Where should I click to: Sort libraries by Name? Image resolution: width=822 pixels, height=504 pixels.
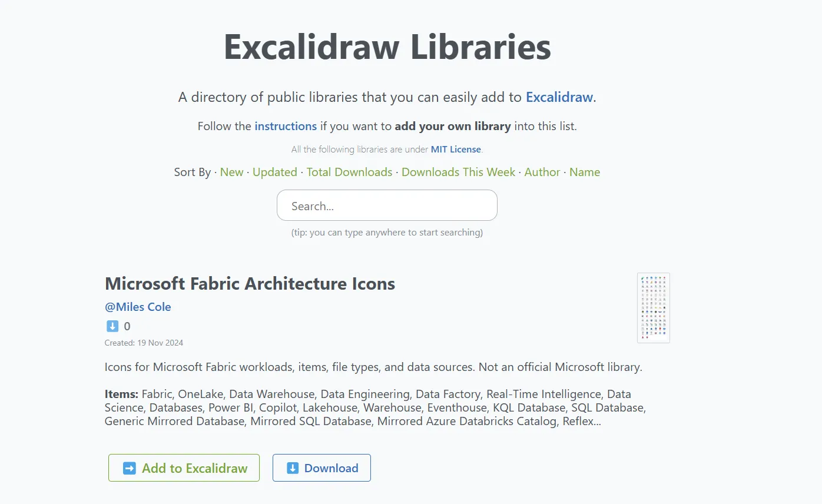(x=585, y=172)
